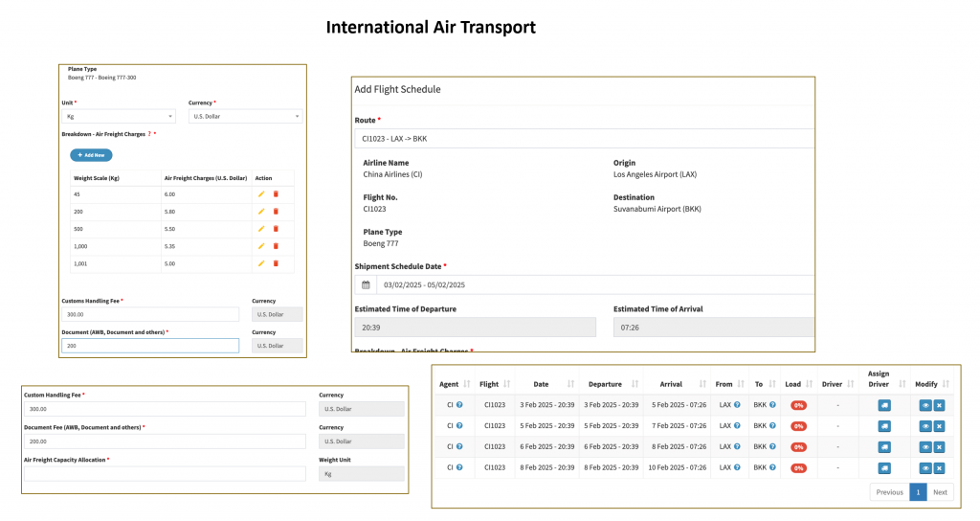Click the 0% load badge in 8 Feb row
This screenshot has width=980, height=521.
798,467
